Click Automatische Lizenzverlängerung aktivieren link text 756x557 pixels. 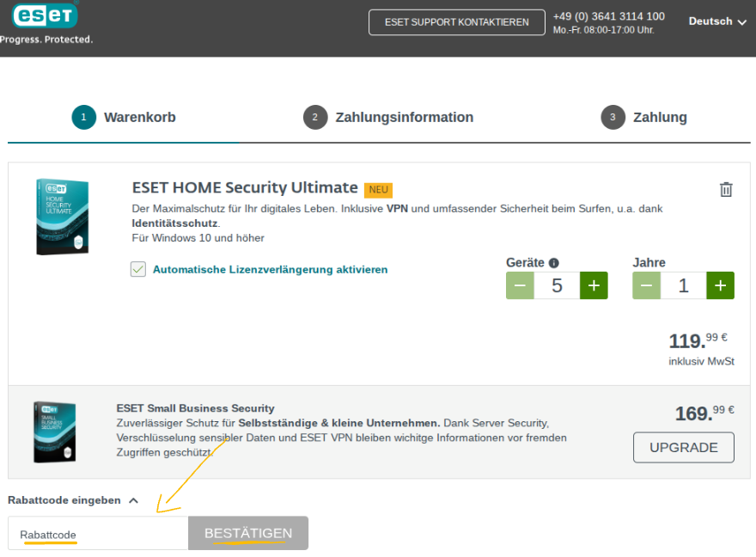[x=270, y=270]
